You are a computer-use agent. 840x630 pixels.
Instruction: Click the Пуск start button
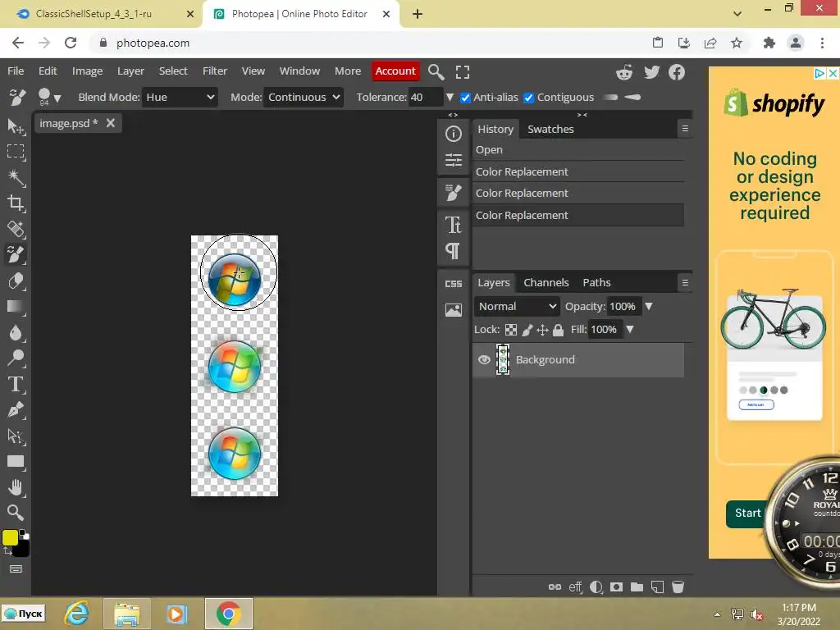pyautogui.click(x=24, y=614)
